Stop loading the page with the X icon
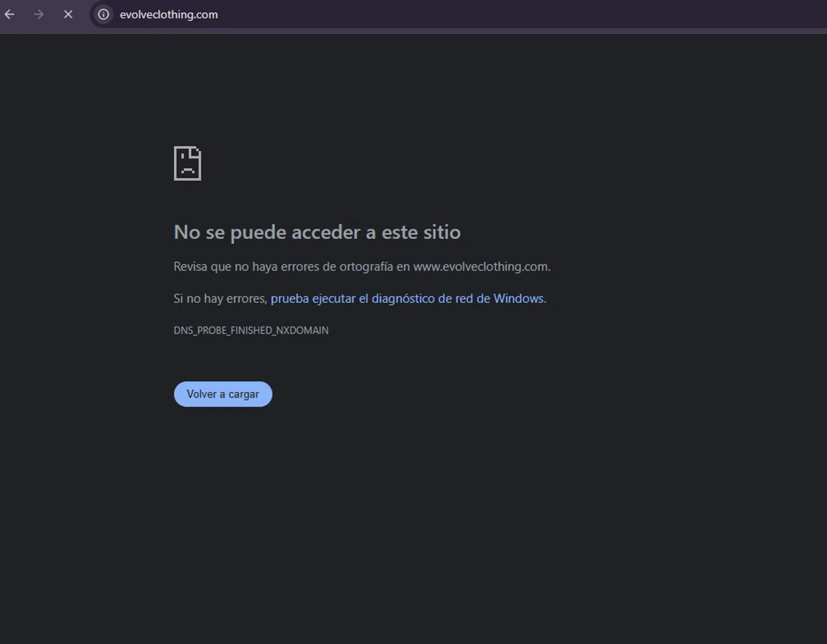The image size is (827, 644). [68, 14]
